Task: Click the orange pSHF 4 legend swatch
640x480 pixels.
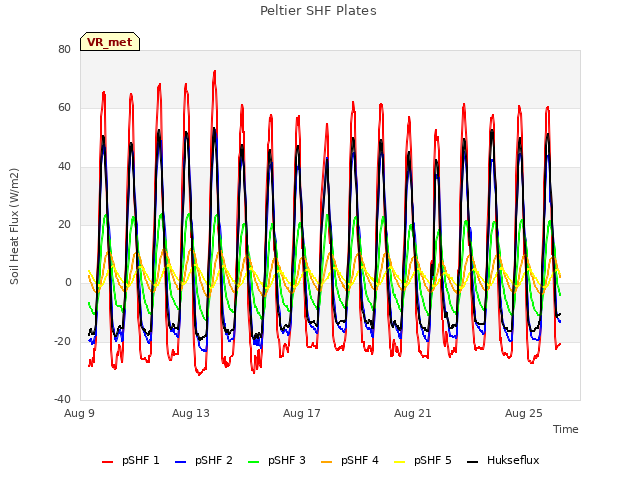Action: [x=327, y=462]
